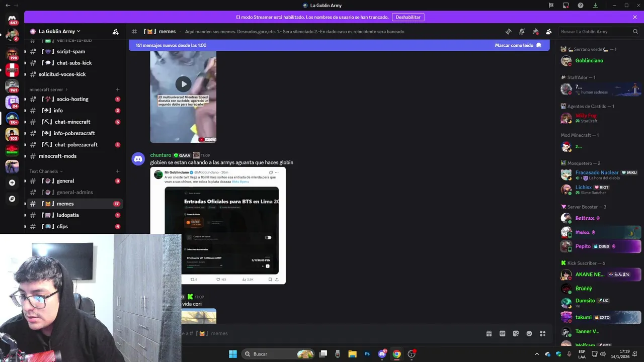
Task: Click Discord icon in the taskbar
Action: pos(382,354)
